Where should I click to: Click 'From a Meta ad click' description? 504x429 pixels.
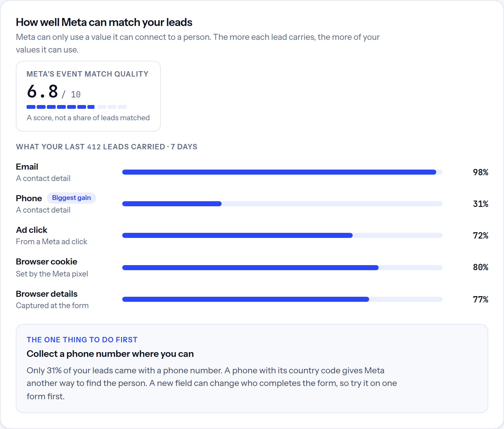click(x=52, y=242)
